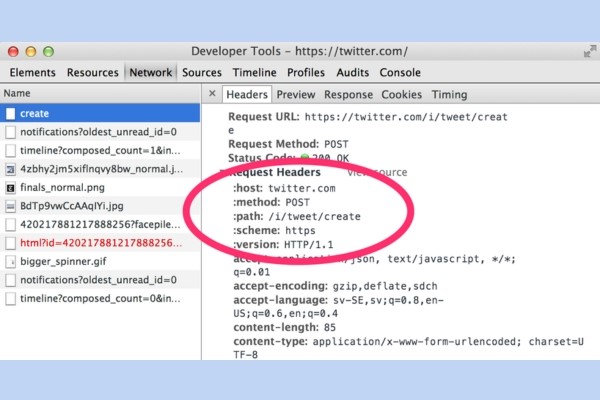Click icon of timeline?composed_count=0 request
The width and height of the screenshot is (600, 400).
tap(11, 299)
